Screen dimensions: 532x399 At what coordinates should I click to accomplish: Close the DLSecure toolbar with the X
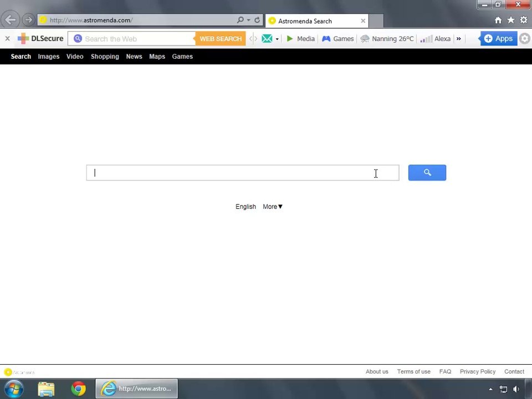pyautogui.click(x=7, y=39)
